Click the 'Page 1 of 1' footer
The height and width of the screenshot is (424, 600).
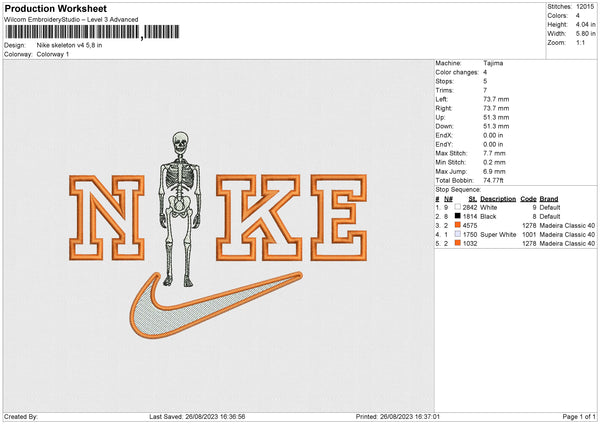[579, 416]
